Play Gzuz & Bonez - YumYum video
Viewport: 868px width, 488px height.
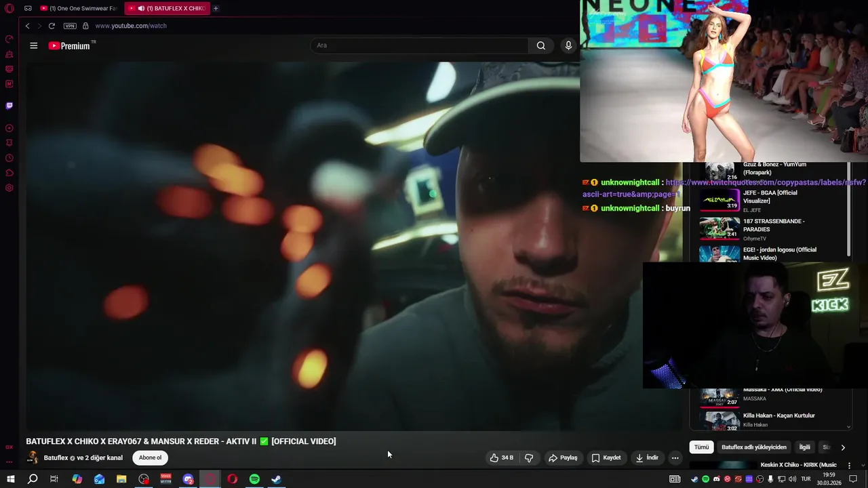774,168
